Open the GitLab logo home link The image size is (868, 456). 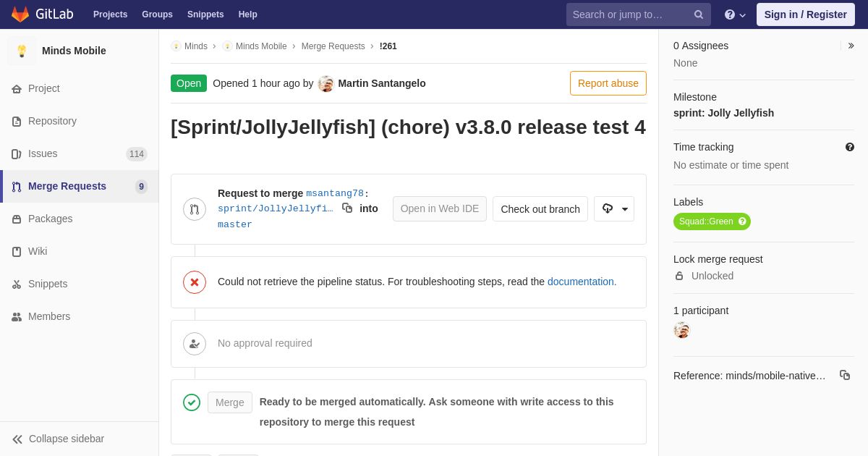41,14
